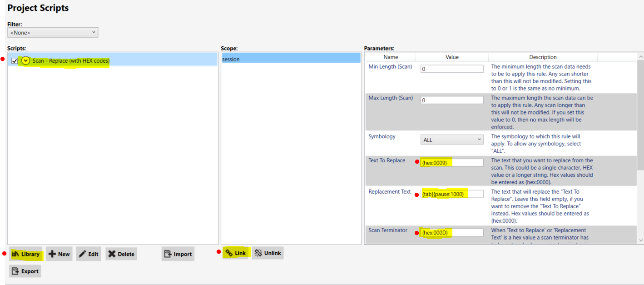Click the Value column header
The width and height of the screenshot is (644, 285).
(x=452, y=57)
